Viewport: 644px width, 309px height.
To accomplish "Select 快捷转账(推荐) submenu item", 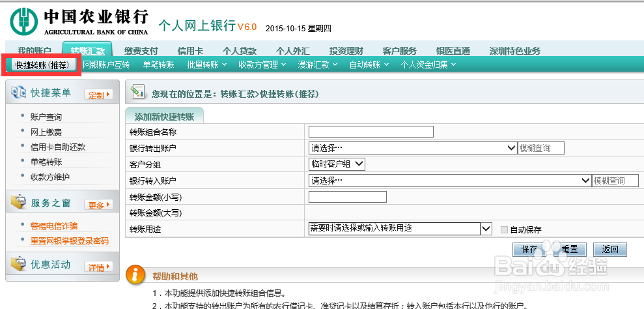I will point(43,65).
